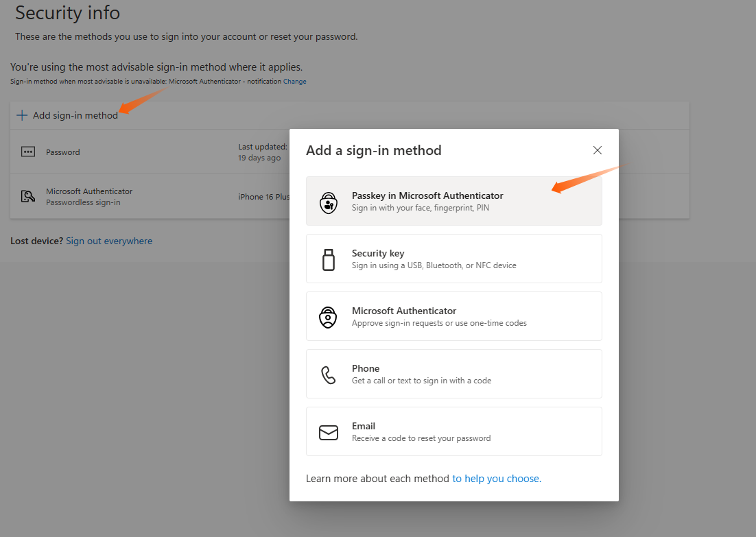
Task: Click the Add sign-in method text
Action: [75, 115]
